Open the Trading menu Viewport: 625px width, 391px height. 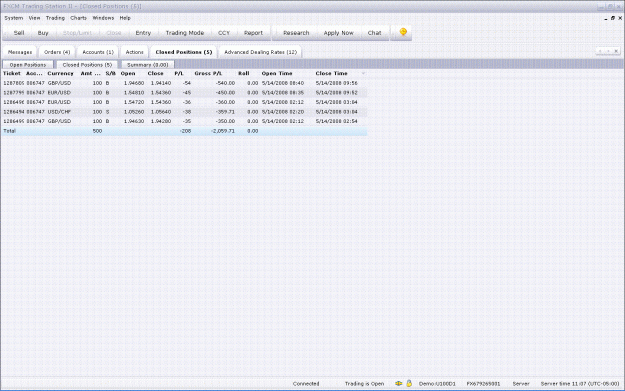tap(55, 18)
